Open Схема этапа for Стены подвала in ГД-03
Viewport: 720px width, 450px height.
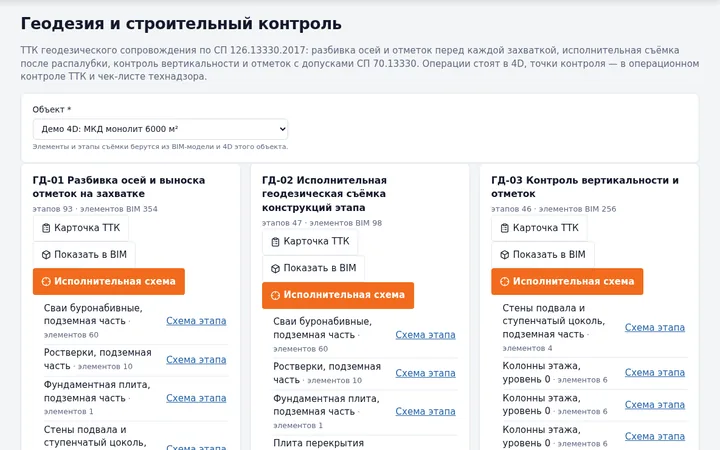pos(655,327)
